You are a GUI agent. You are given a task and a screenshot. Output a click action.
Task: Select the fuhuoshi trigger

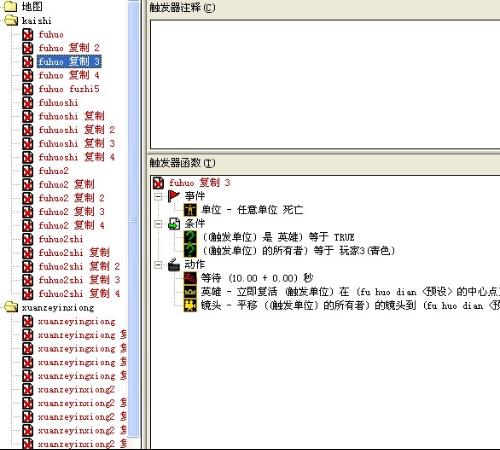[x=58, y=103]
